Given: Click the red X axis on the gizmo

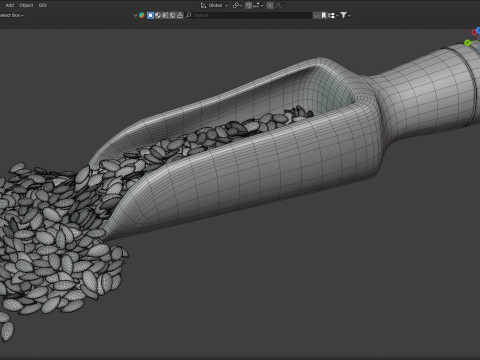Looking at the screenshot, I should [474, 32].
